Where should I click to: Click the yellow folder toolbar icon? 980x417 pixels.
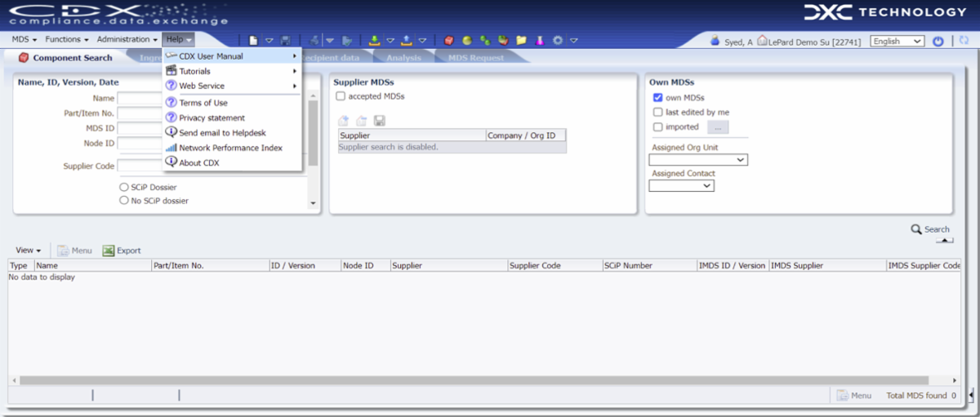[521, 40]
